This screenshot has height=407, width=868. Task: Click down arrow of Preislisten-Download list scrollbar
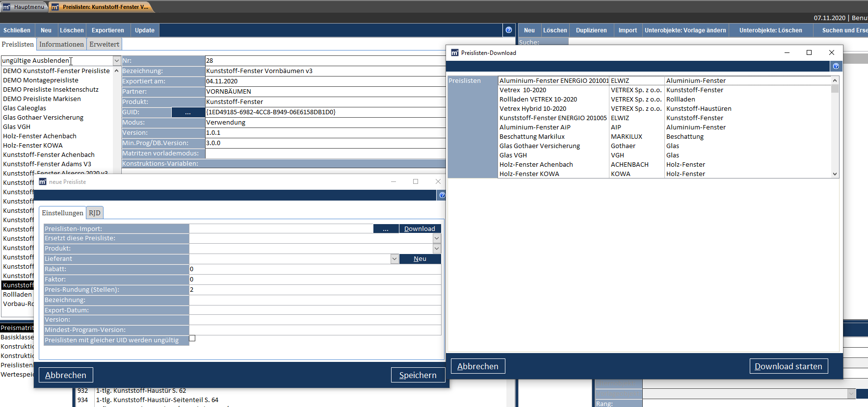[835, 174]
